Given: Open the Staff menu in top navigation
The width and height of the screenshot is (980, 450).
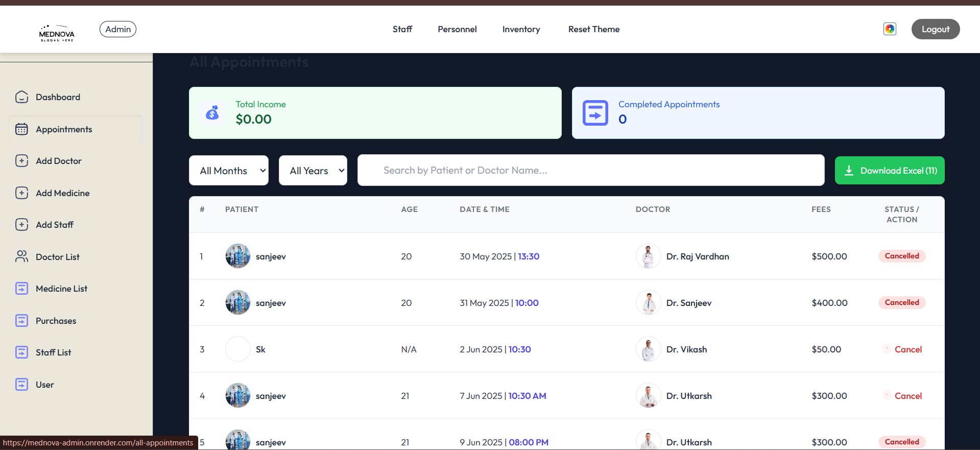Looking at the screenshot, I should (x=402, y=29).
